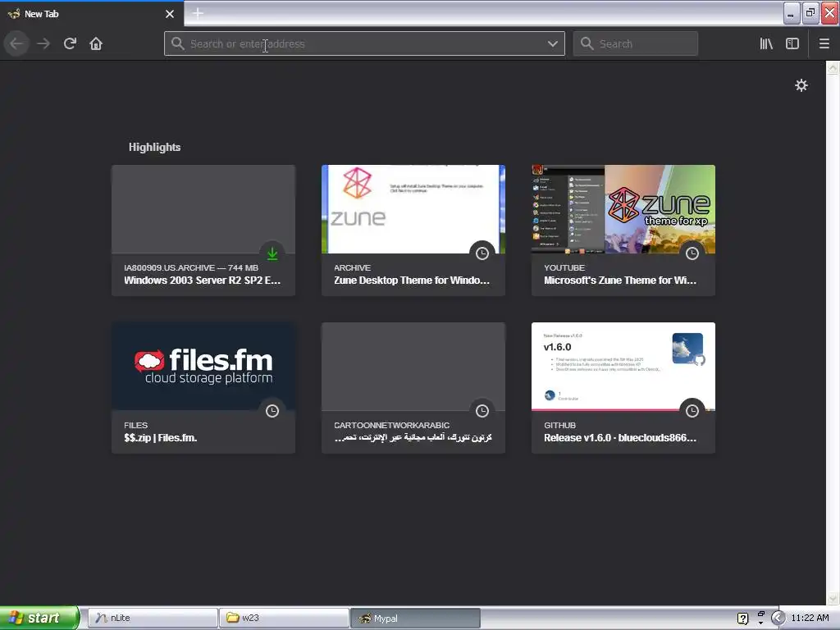
Task: Focus the Search box beside address bar
Action: click(x=636, y=43)
